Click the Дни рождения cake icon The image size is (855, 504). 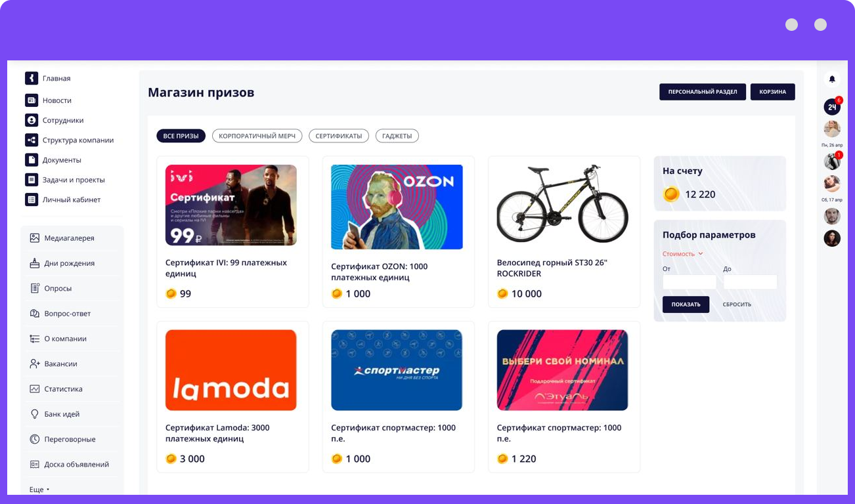pos(35,263)
